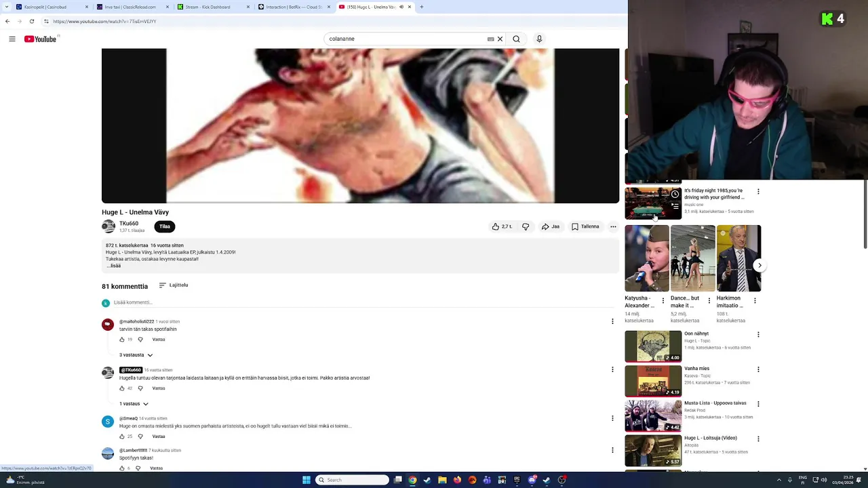The width and height of the screenshot is (868, 488).
Task: Open TKu660 channel name link
Action: point(129,223)
